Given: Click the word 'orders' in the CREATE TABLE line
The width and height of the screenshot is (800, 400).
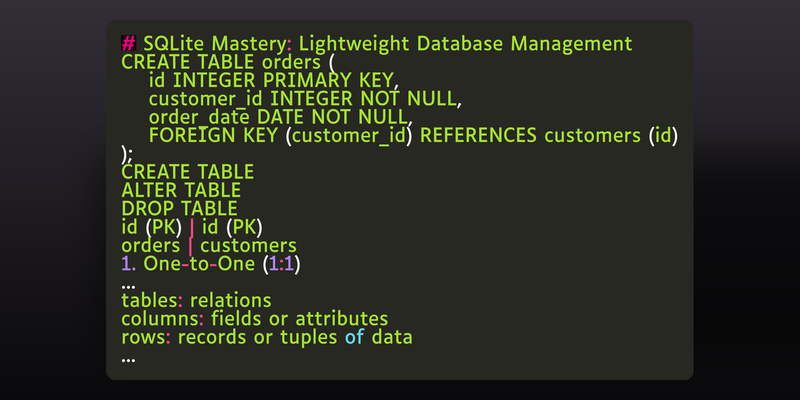Looking at the screenshot, I should 291,62.
